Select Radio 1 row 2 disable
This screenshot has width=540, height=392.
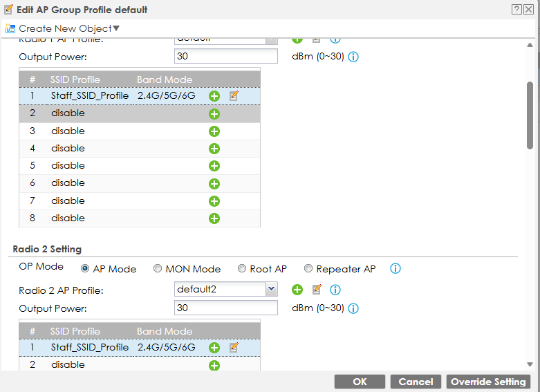pos(140,113)
